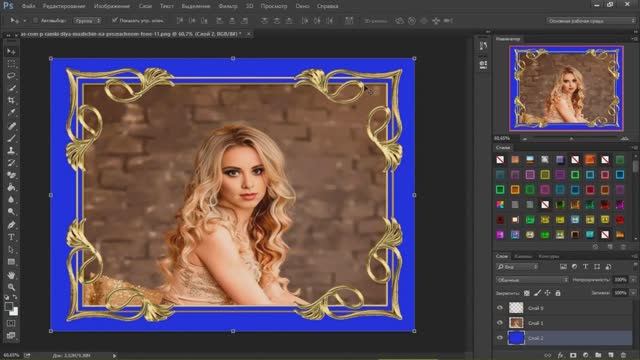Open the workspace switcher dropdown
Screen dimensions: 640x360
click(591, 20)
